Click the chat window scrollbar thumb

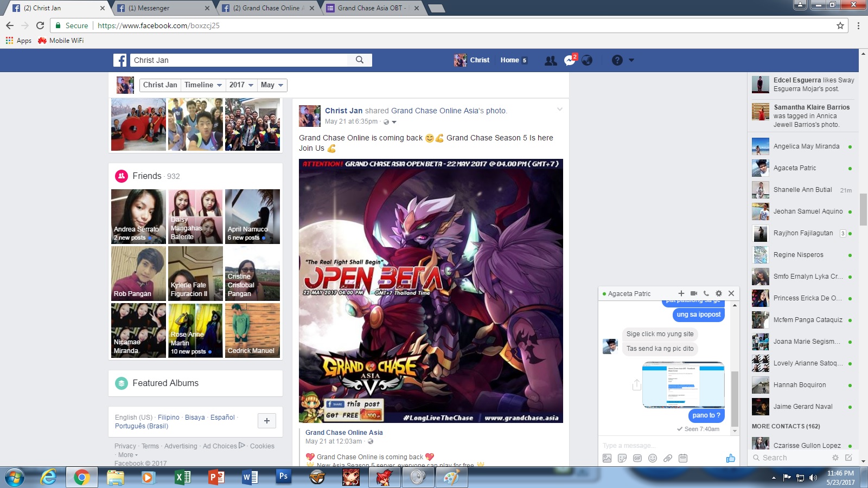[x=735, y=399]
